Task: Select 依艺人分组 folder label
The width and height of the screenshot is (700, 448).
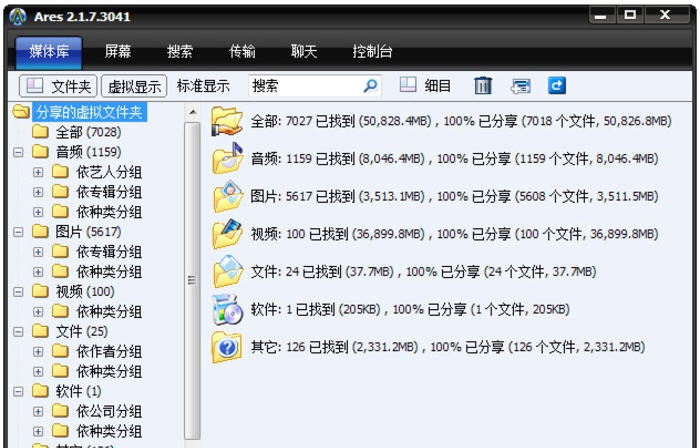Action: [109, 172]
